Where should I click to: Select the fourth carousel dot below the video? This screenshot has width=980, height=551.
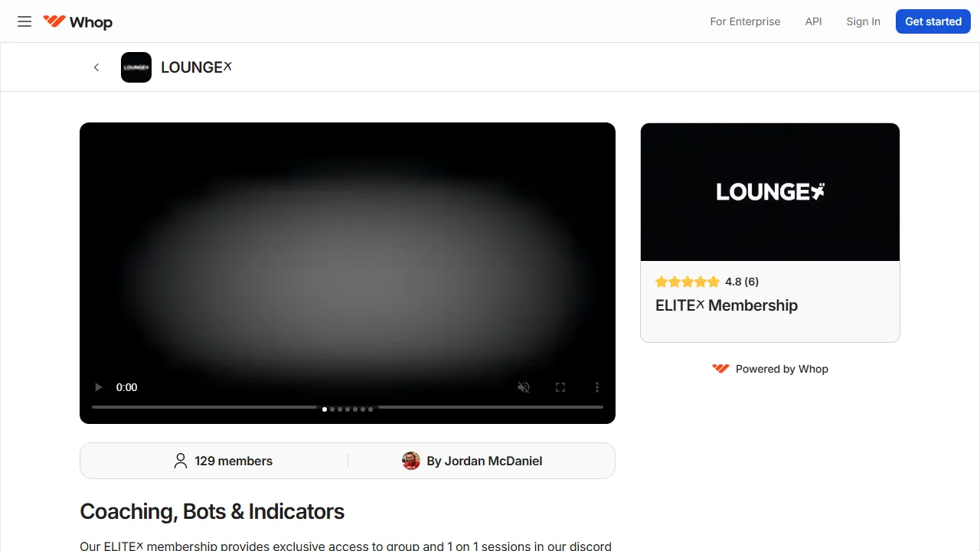pyautogui.click(x=347, y=409)
